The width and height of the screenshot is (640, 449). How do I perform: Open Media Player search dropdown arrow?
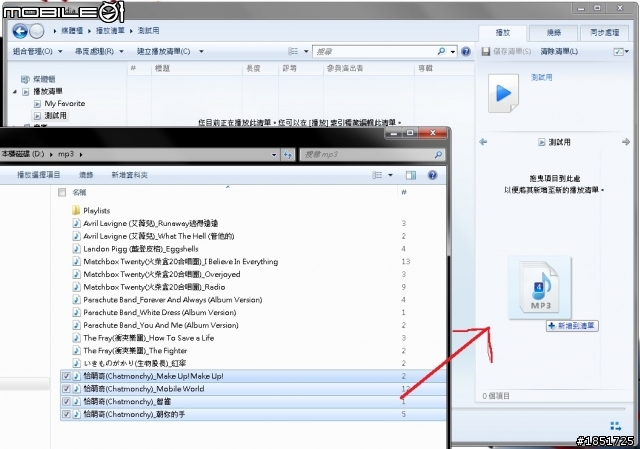click(x=453, y=52)
